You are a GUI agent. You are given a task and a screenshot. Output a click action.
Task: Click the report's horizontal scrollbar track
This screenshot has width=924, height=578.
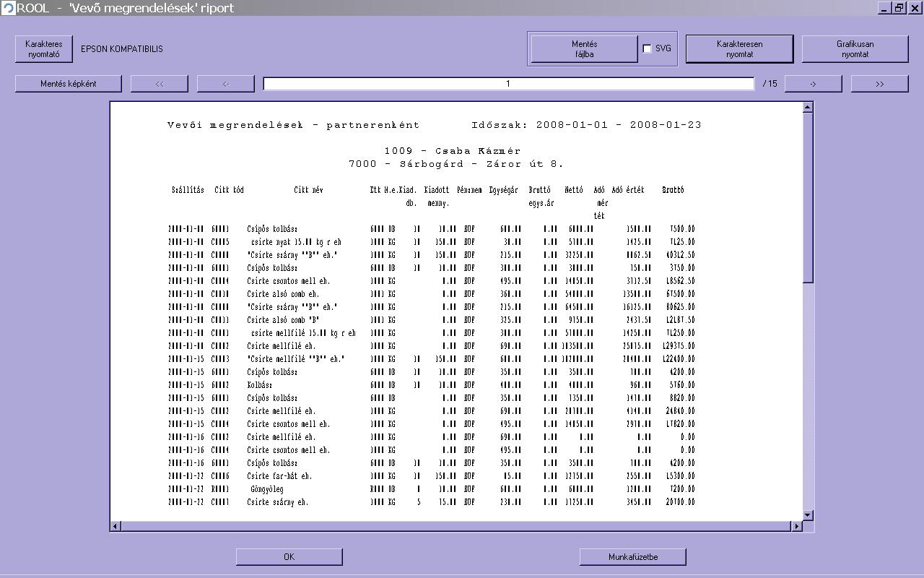coord(455,526)
